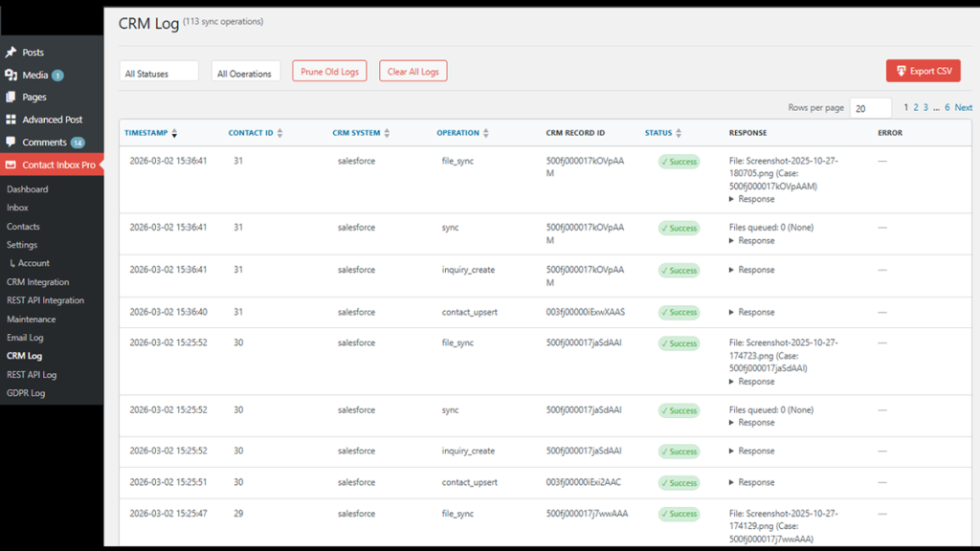Sort by Timestamp using its sort arrows
The image size is (980, 551).
(x=174, y=133)
